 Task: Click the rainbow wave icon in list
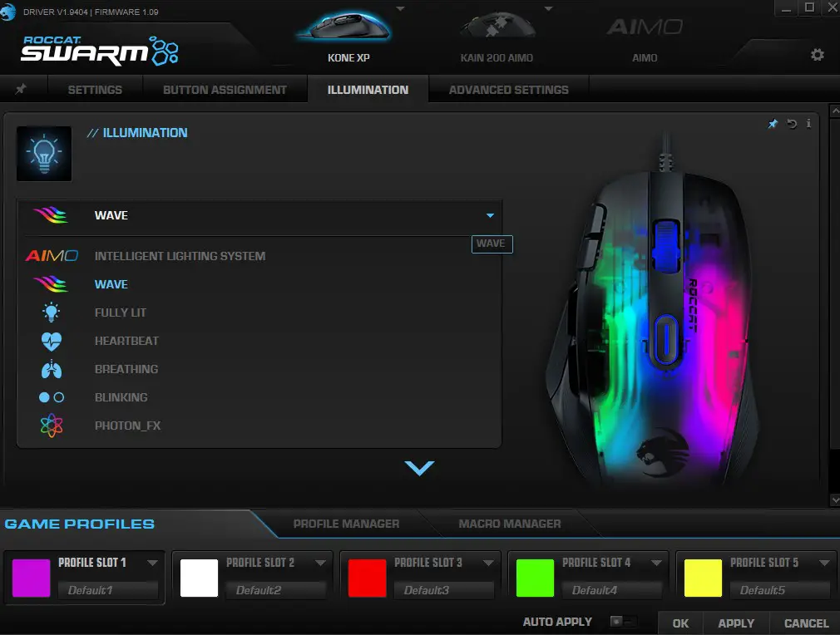click(x=51, y=284)
